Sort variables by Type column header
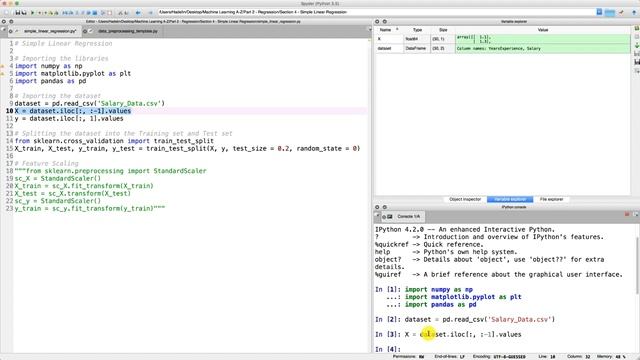 coord(417,30)
